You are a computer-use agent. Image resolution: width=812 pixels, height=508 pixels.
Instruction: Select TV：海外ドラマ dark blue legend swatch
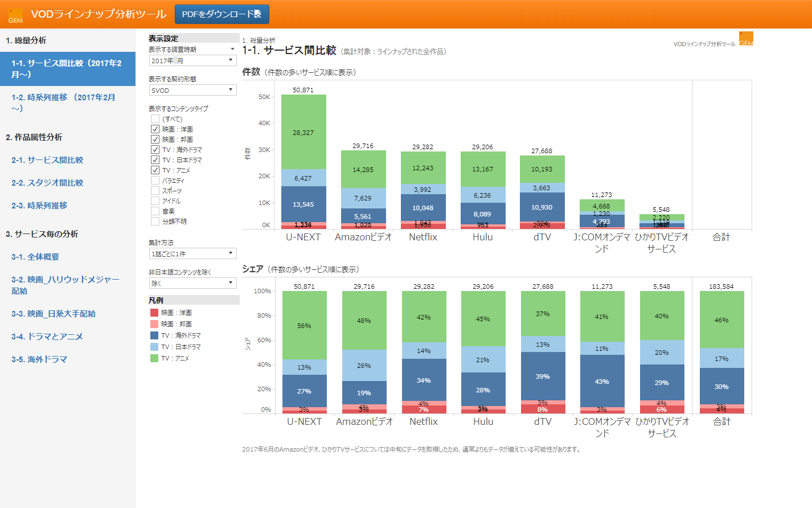tap(154, 335)
